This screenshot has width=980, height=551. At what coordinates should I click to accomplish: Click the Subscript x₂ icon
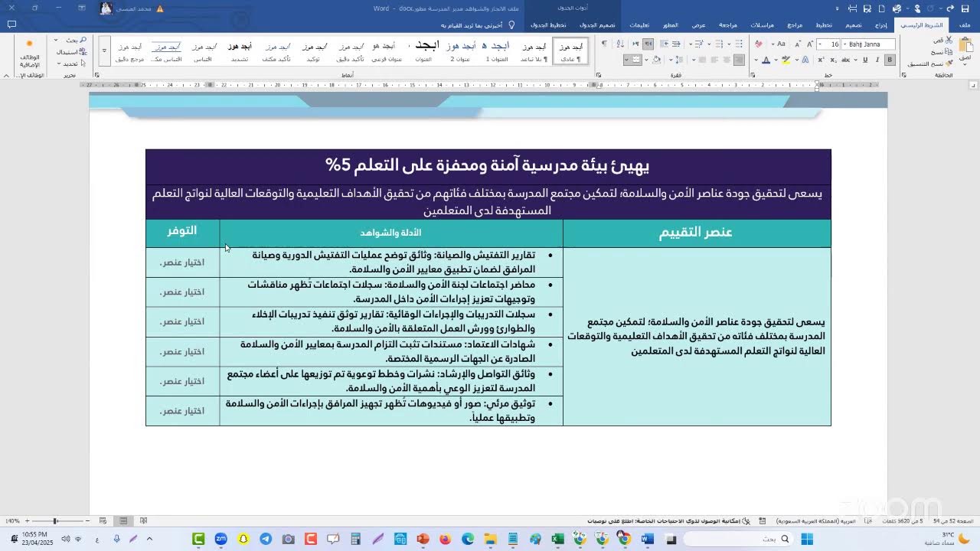pyautogui.click(x=834, y=60)
